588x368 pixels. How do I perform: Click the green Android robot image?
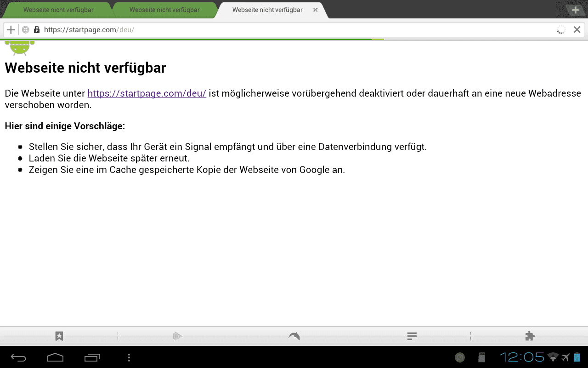tap(19, 47)
